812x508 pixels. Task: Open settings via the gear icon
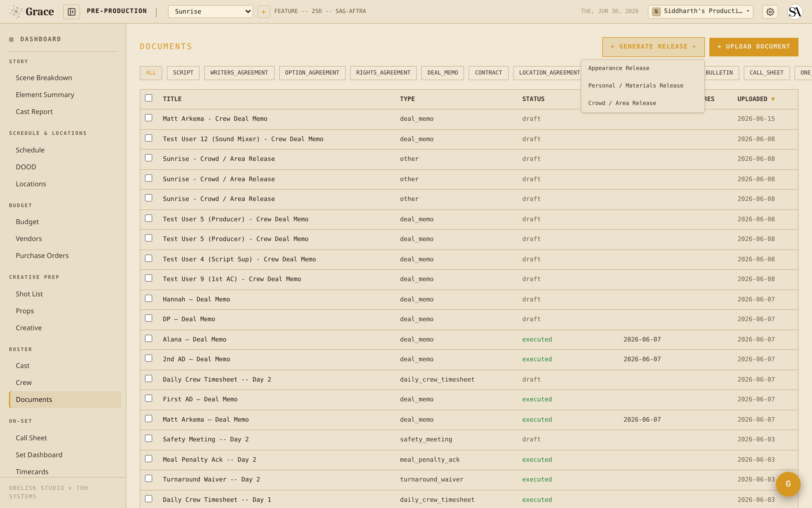770,12
